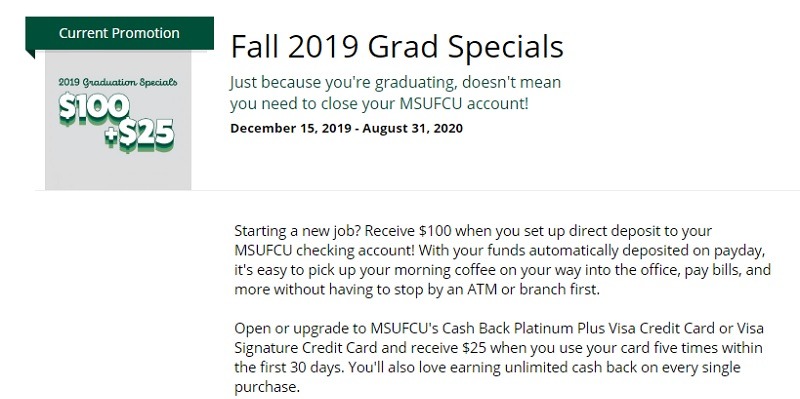This screenshot has width=800, height=399.
Task: Click the ATM or branch first line
Action: 416,290
